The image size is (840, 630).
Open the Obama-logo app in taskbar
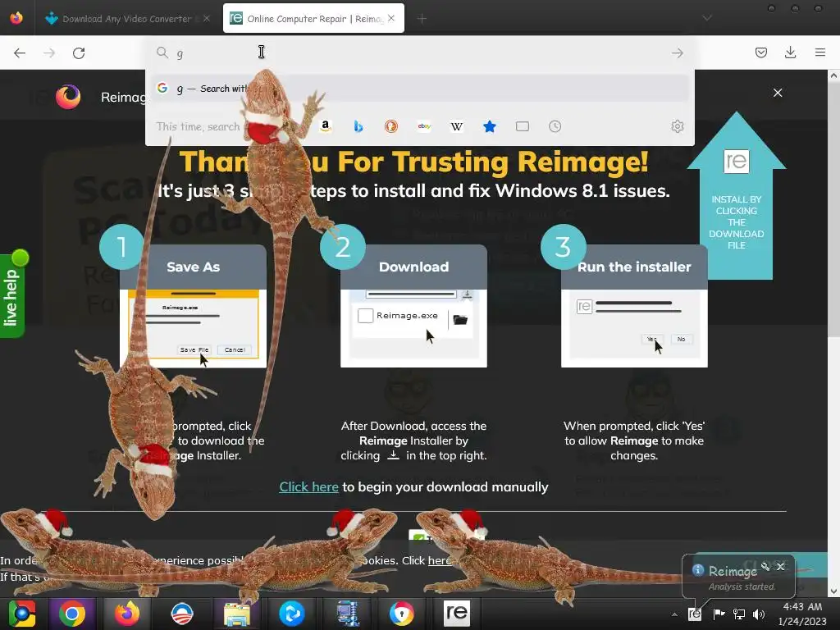pos(182,614)
